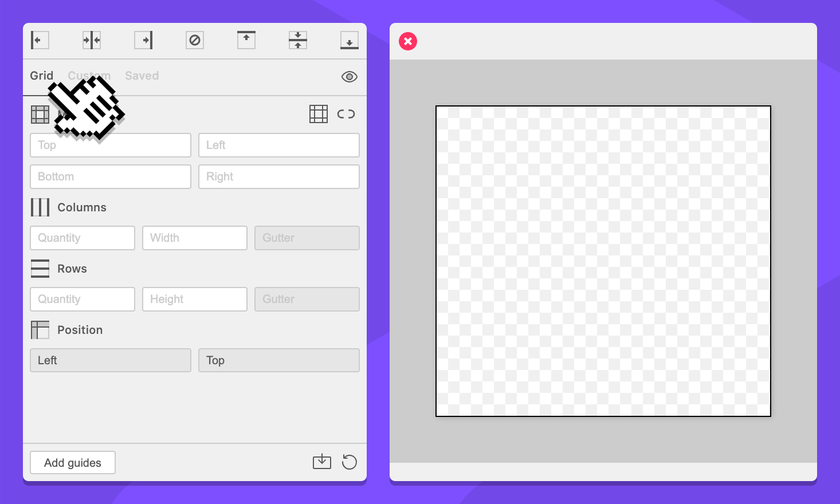The width and height of the screenshot is (840, 504).
Task: Click the transparent canvas artboard
Action: coord(603,261)
